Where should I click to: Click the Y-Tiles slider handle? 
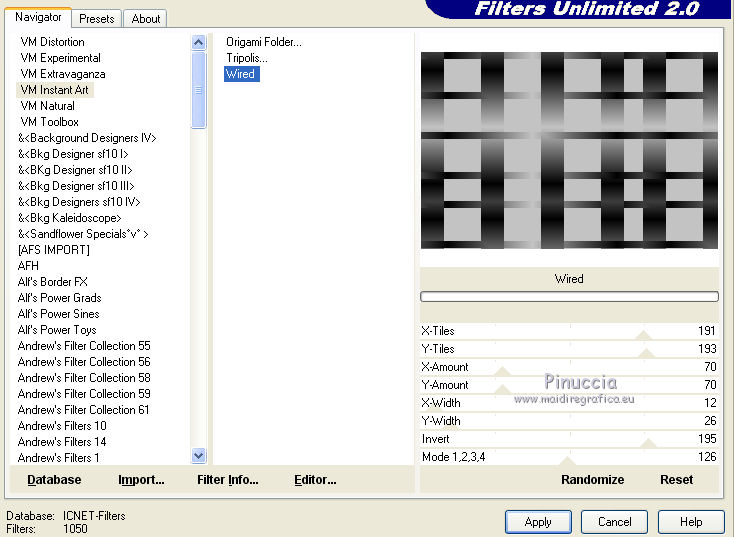(x=646, y=353)
